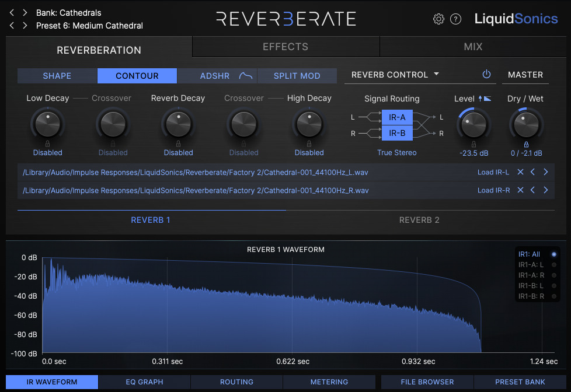Clear the IR-L file with X
The image size is (571, 392).
pyautogui.click(x=520, y=172)
